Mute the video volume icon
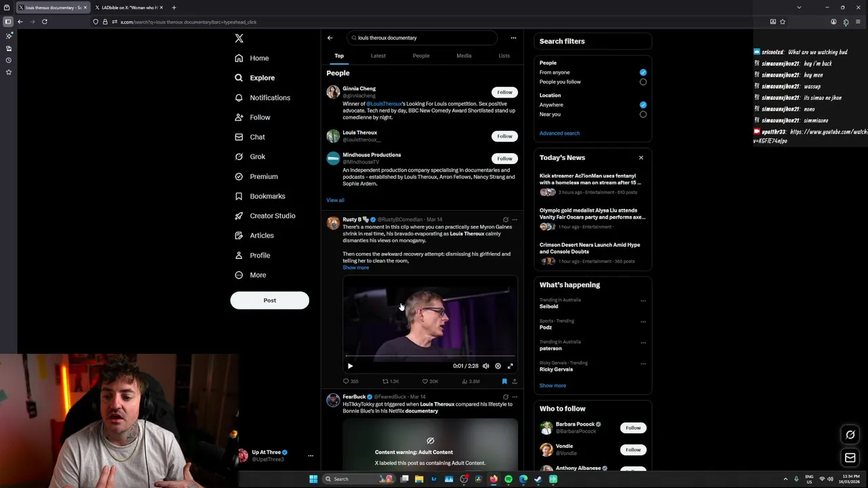Image resolution: width=868 pixels, height=488 pixels. [x=486, y=366]
